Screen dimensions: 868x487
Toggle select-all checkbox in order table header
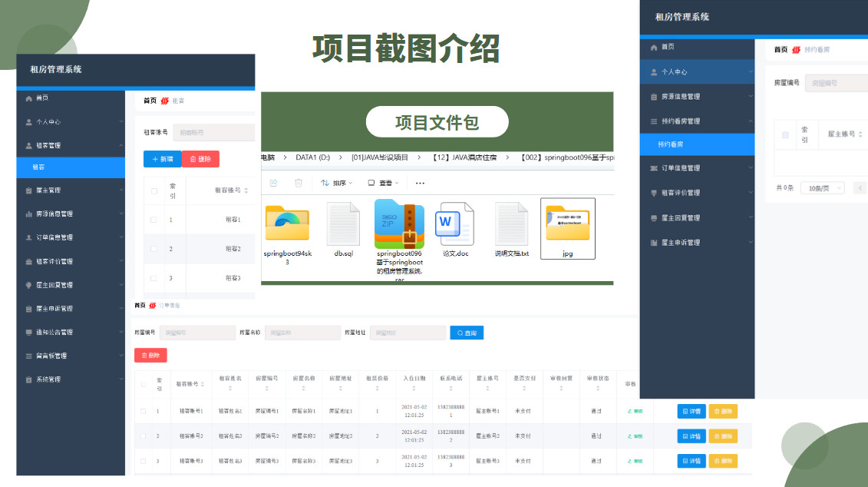click(x=144, y=385)
